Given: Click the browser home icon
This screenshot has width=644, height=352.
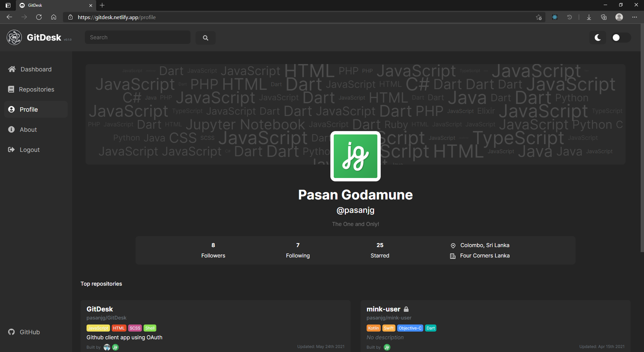Looking at the screenshot, I should click(54, 17).
